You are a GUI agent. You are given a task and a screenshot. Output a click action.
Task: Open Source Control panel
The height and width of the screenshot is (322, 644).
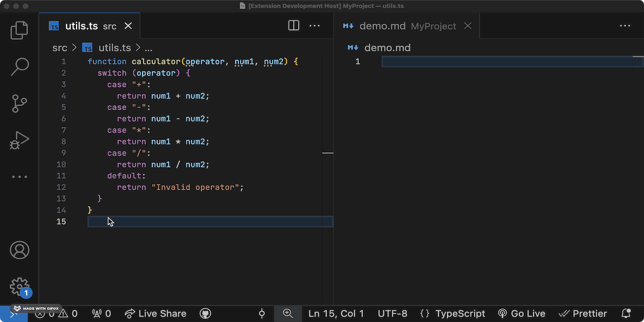click(19, 103)
